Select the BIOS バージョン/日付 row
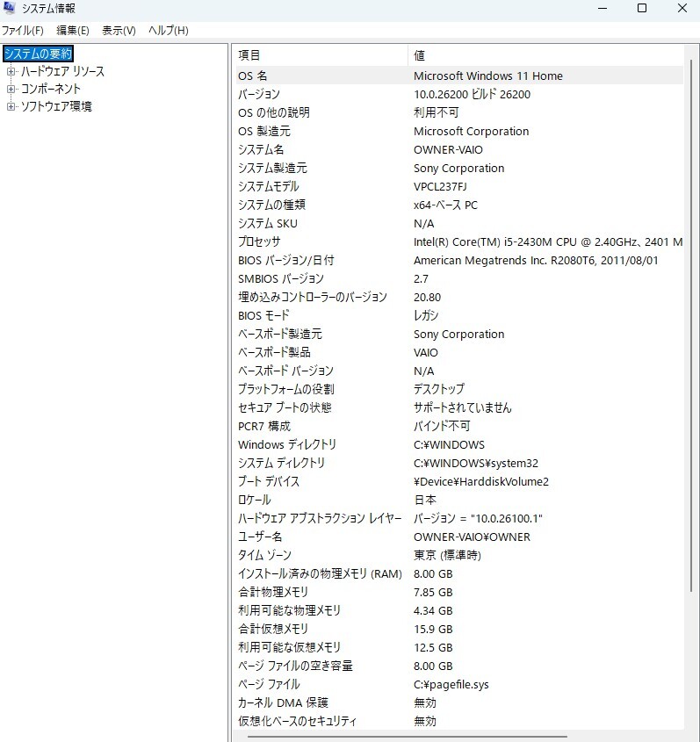 click(x=459, y=260)
